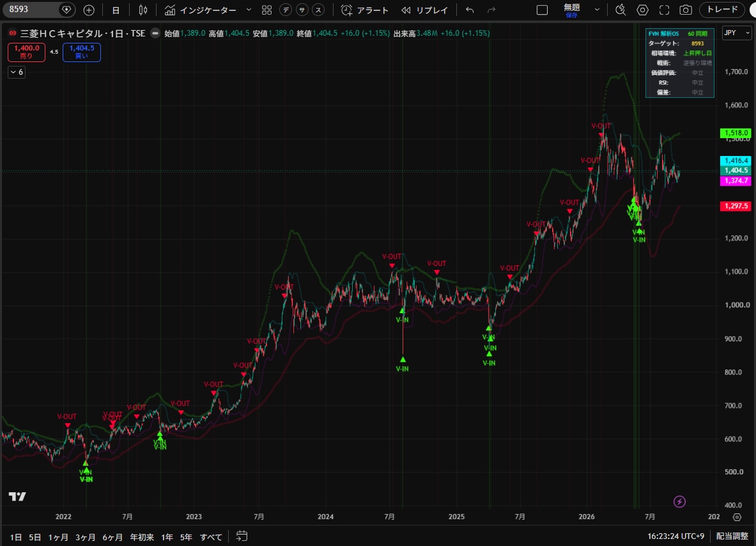Redo the chart action
756x546 pixels.
click(491, 10)
